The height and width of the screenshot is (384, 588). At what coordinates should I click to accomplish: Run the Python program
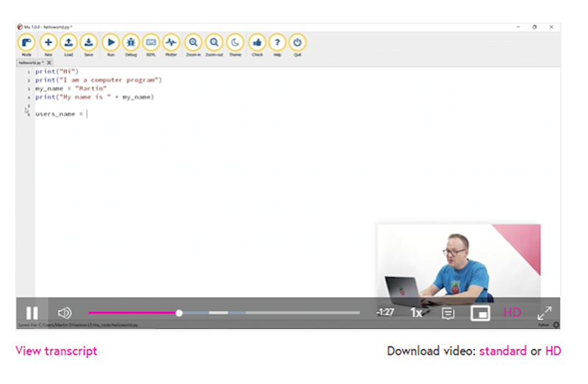pyautogui.click(x=111, y=44)
